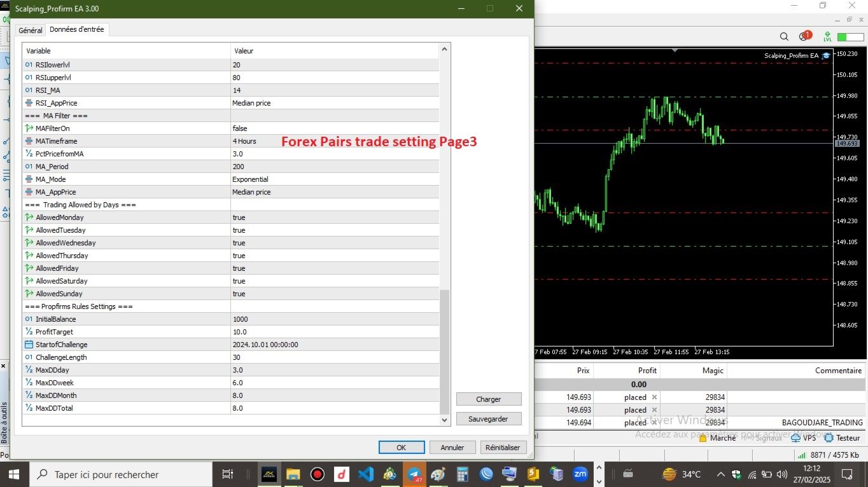Click the integer icon beside ChallengeLength
Viewport: 868px width, 487px height.
[29, 357]
